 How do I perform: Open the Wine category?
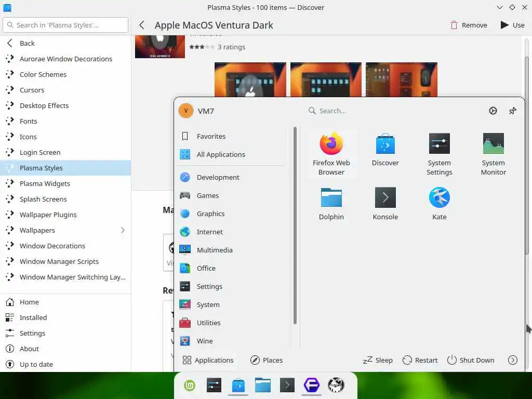coord(232,341)
